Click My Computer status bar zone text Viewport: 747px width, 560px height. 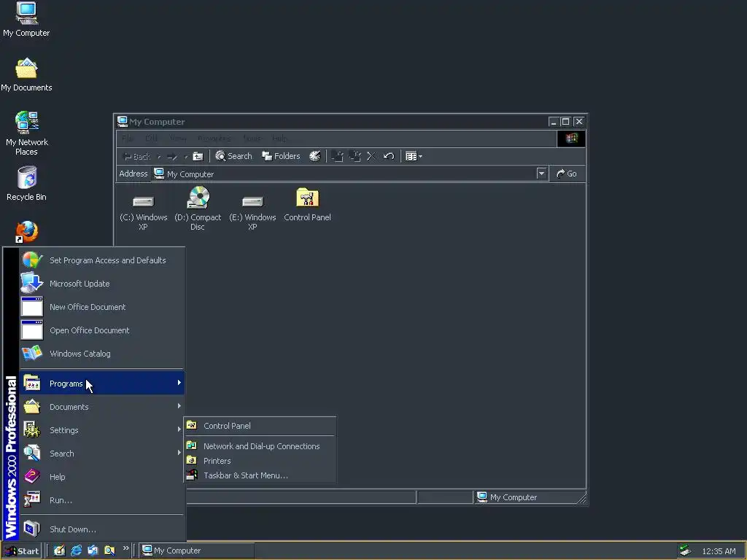tap(513, 497)
